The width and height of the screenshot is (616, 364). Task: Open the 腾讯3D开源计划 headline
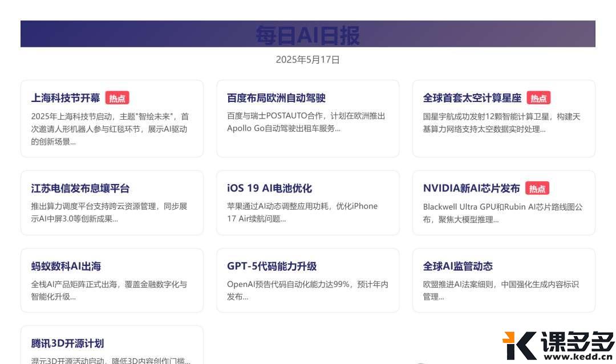(67, 343)
